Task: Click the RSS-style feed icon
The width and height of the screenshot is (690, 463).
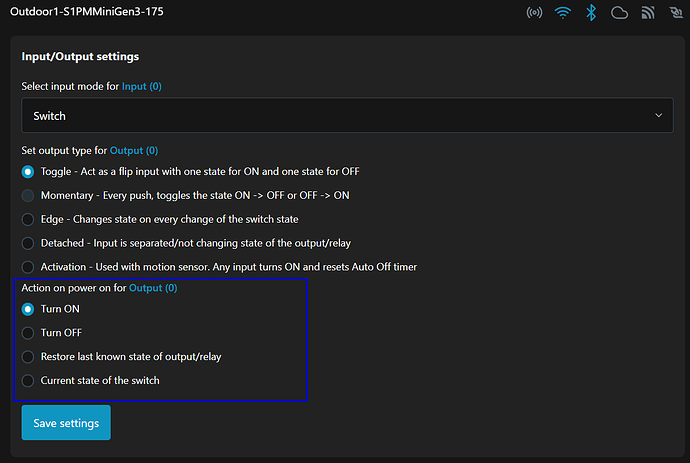Action: point(647,13)
